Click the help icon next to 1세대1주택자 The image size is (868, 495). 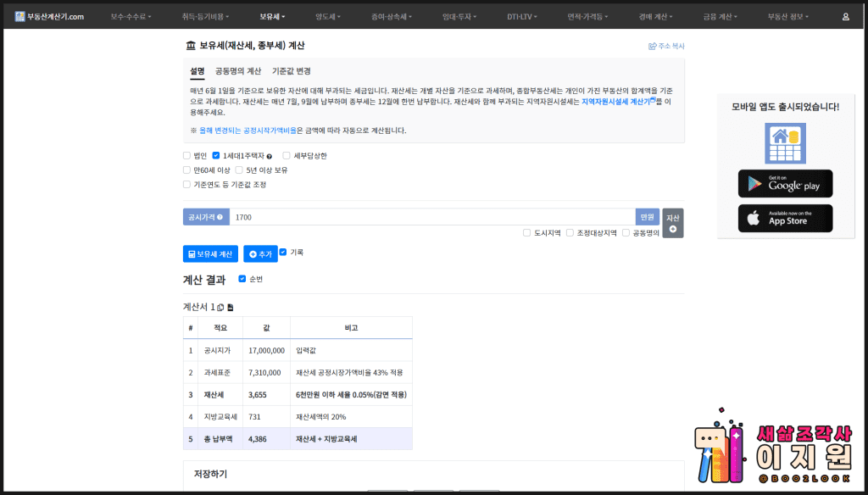(x=270, y=154)
